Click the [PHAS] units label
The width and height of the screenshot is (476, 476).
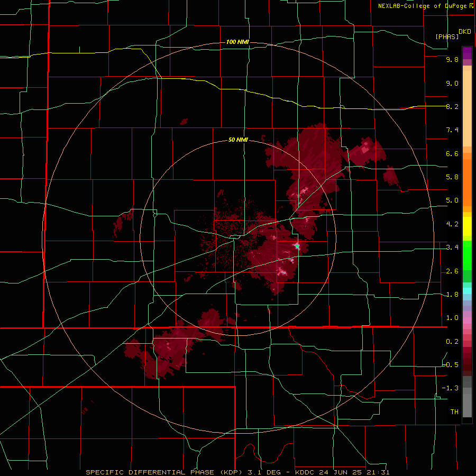pos(447,36)
